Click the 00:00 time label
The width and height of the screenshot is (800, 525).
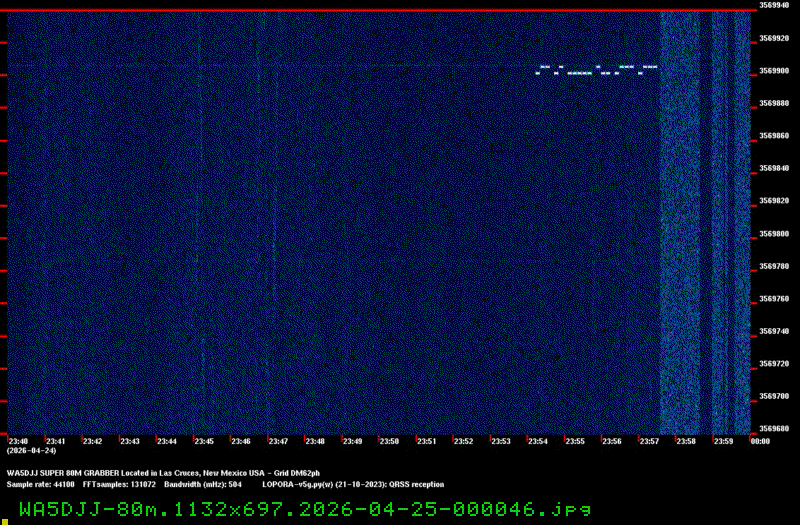[760, 441]
